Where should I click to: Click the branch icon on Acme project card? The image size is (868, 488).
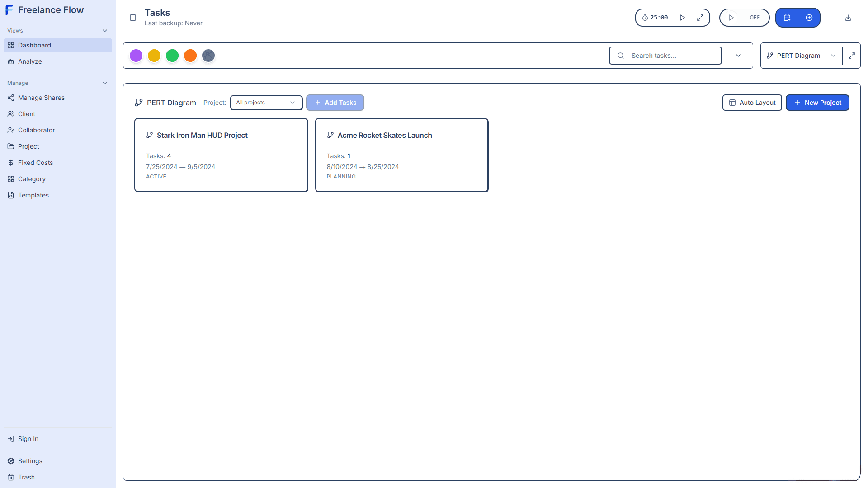tap(330, 135)
